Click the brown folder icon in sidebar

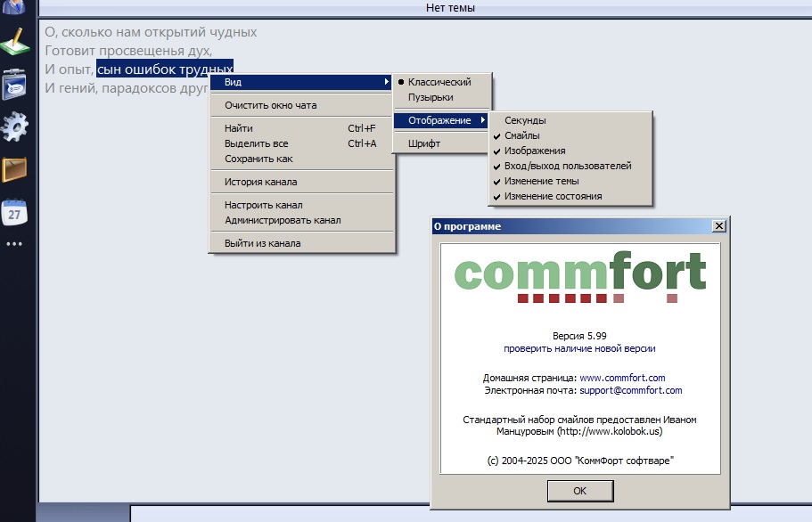(x=15, y=169)
